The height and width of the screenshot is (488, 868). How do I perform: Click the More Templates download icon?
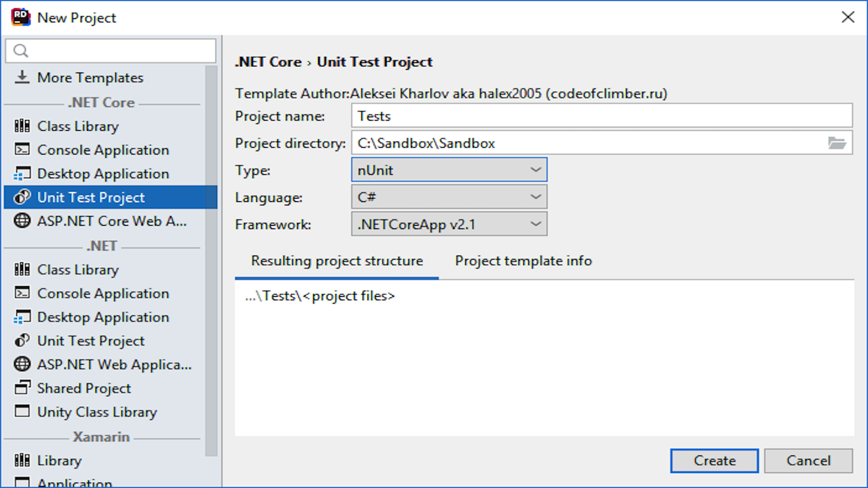tap(22, 77)
